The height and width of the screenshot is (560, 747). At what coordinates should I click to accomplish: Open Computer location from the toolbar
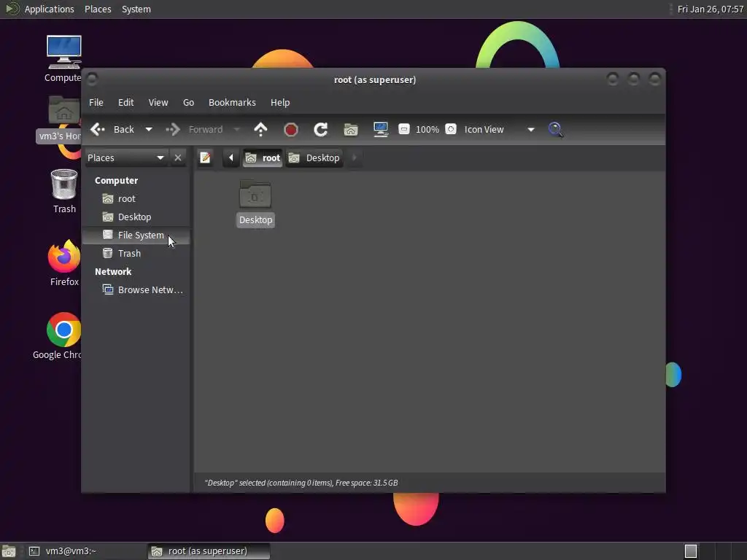point(381,130)
